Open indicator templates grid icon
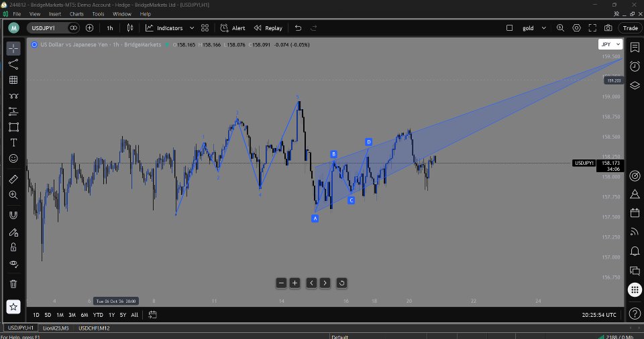The height and width of the screenshot is (339, 644). tap(205, 28)
